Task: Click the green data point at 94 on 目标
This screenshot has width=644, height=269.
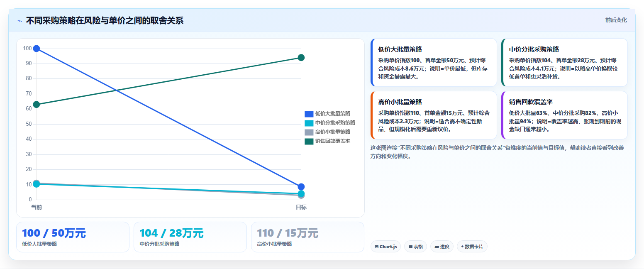Action: [301, 58]
